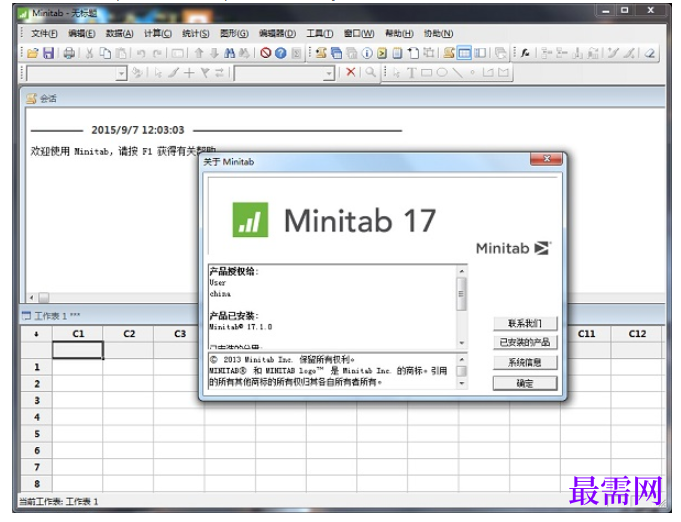681x522 pixels.
Task: Click the Undo arrow icon
Action: coord(141,53)
